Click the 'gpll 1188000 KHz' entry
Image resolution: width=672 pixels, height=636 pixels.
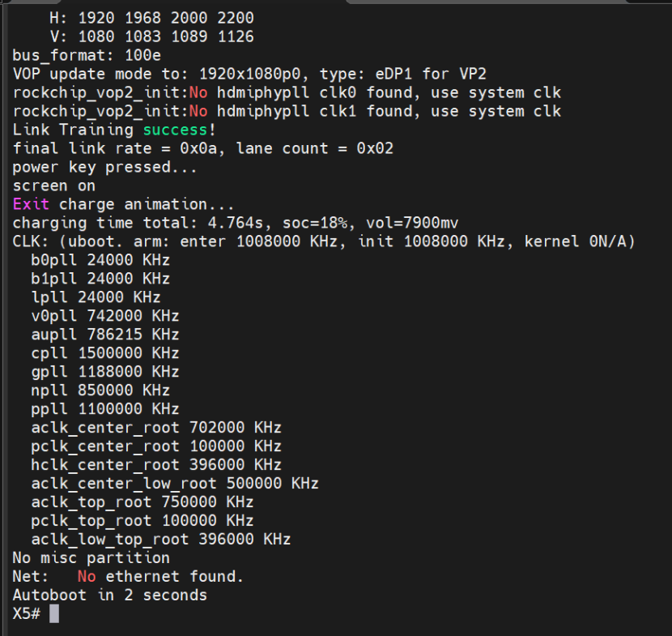(105, 371)
